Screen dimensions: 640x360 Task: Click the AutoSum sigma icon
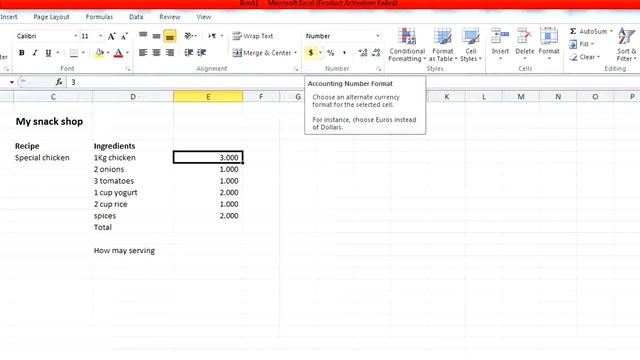tap(573, 31)
